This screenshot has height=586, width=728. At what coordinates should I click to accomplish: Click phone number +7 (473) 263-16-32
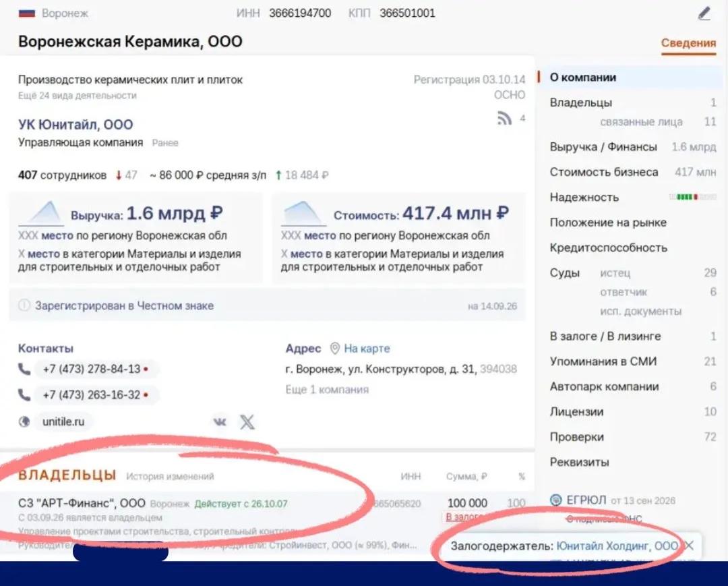[92, 394]
